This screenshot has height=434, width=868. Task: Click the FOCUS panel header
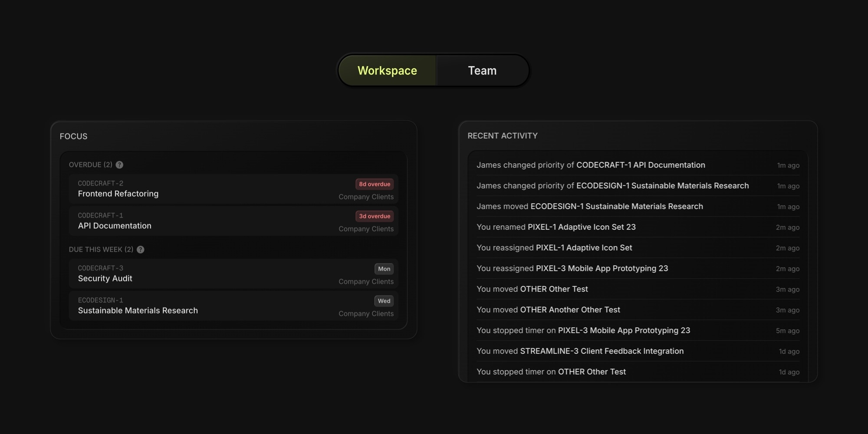click(x=73, y=136)
